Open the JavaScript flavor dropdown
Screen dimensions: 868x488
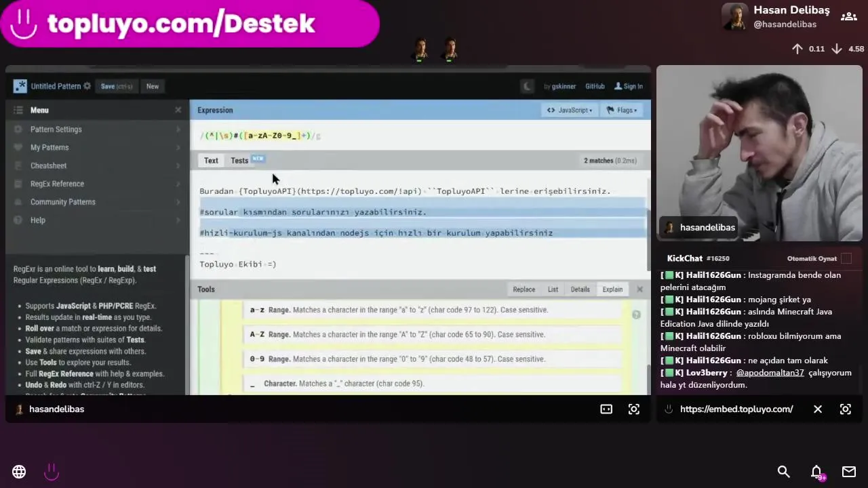pyautogui.click(x=570, y=110)
